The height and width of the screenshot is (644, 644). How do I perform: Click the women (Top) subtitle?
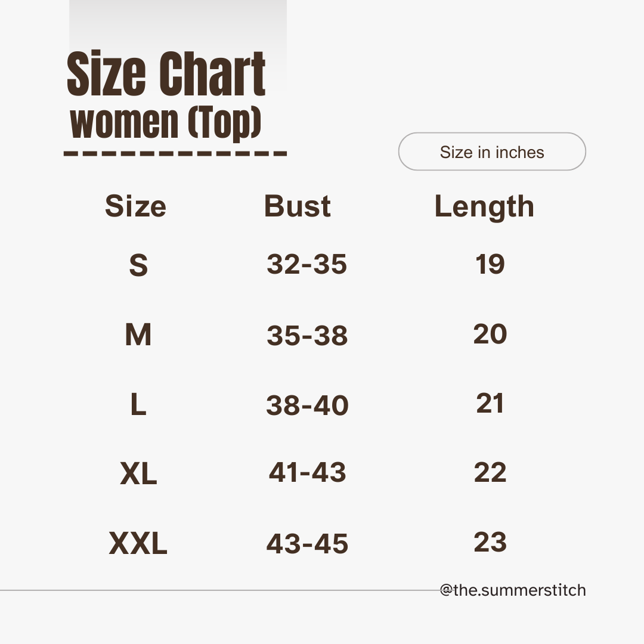tap(166, 123)
